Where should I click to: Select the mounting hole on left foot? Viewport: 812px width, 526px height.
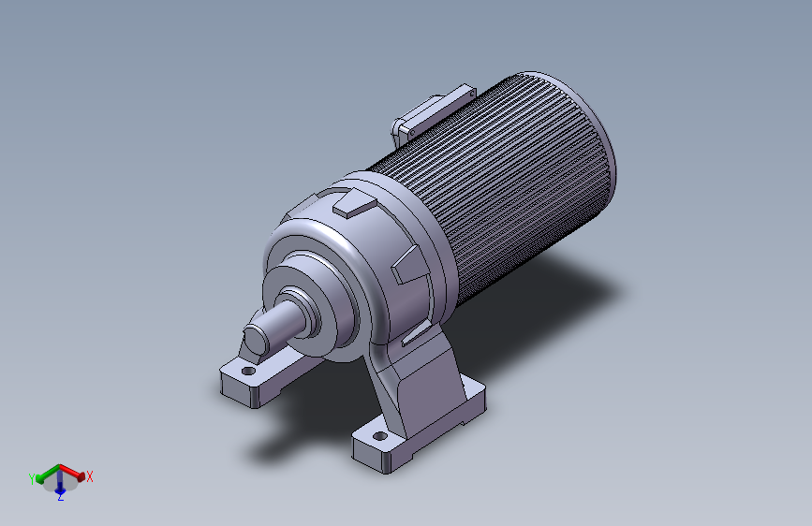click(248, 371)
